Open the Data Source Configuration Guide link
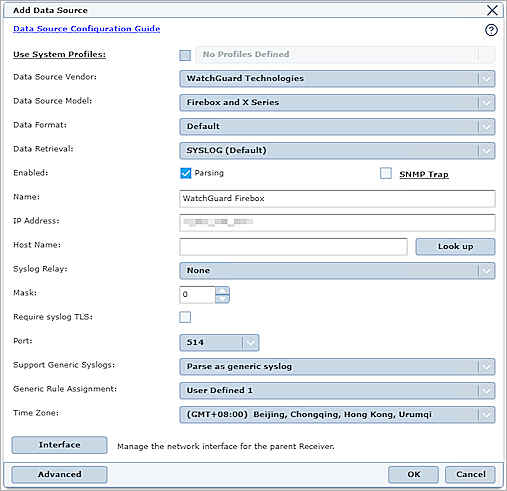Screen dimensions: 507x491 tap(87, 29)
